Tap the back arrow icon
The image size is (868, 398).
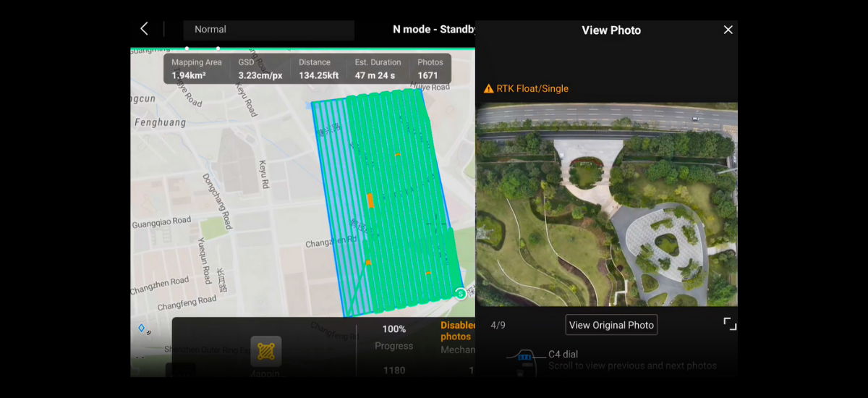tap(144, 29)
